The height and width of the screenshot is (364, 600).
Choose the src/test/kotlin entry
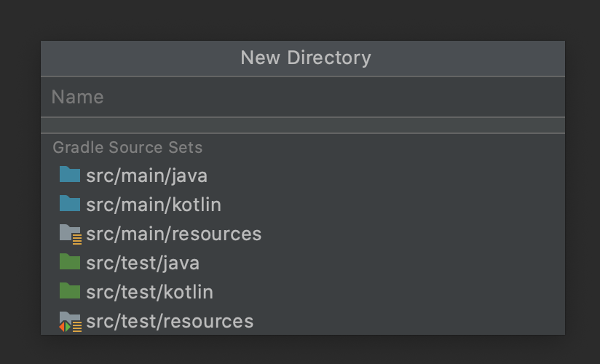[149, 292]
